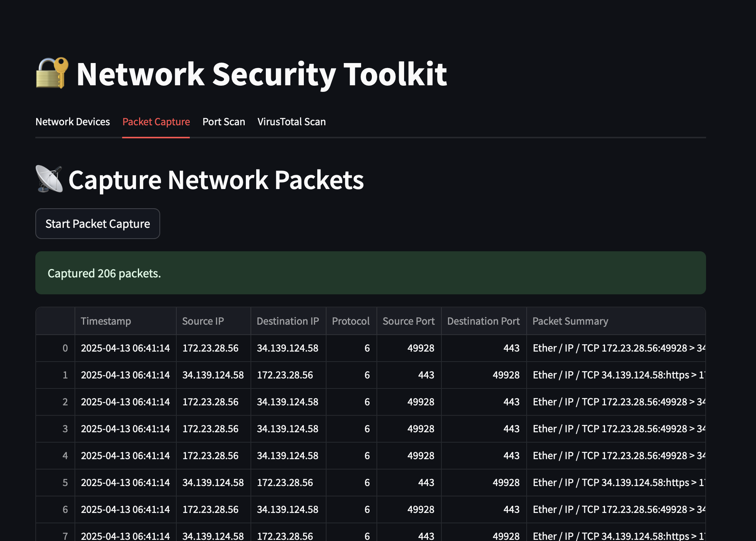
Task: Switch to the Port Scan tab
Action: 224,122
